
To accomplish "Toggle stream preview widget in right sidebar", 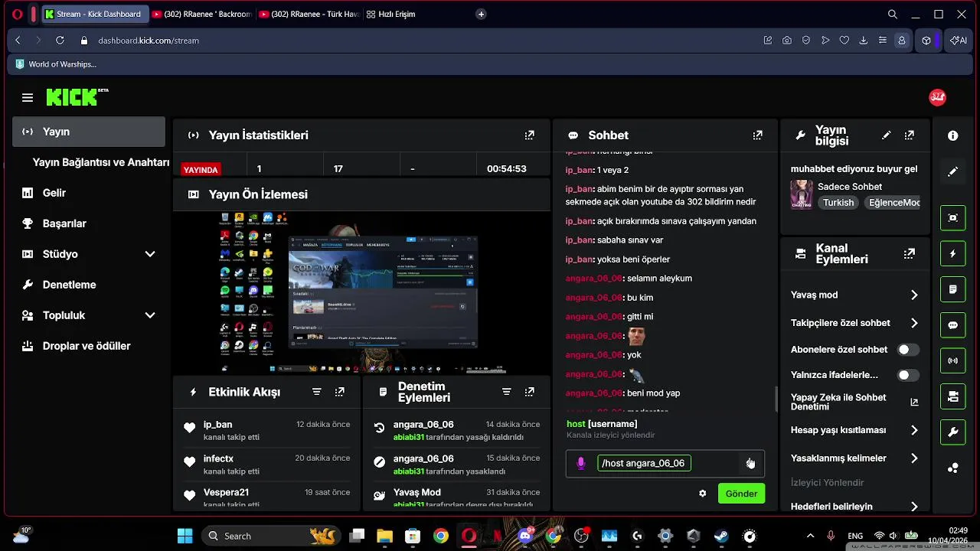I will click(x=952, y=217).
